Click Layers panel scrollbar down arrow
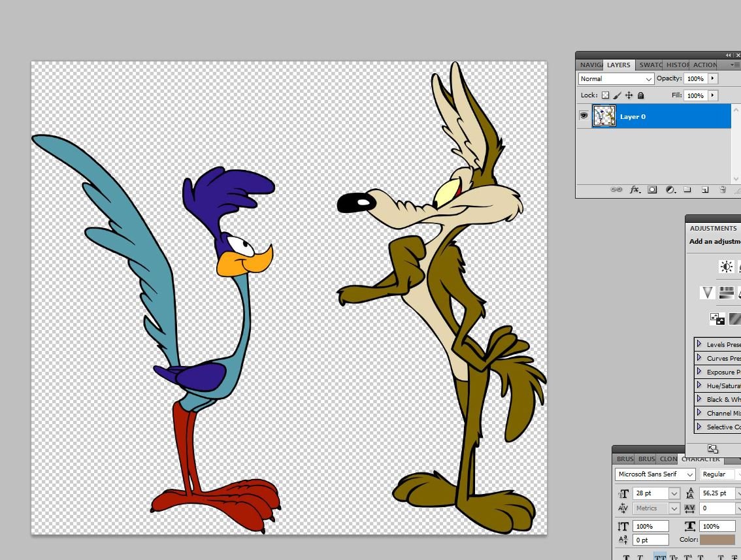Image resolution: width=741 pixels, height=560 pixels. pyautogui.click(x=736, y=179)
